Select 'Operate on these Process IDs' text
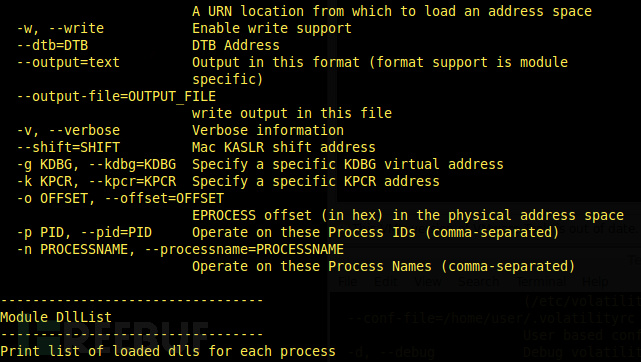 (x=375, y=232)
